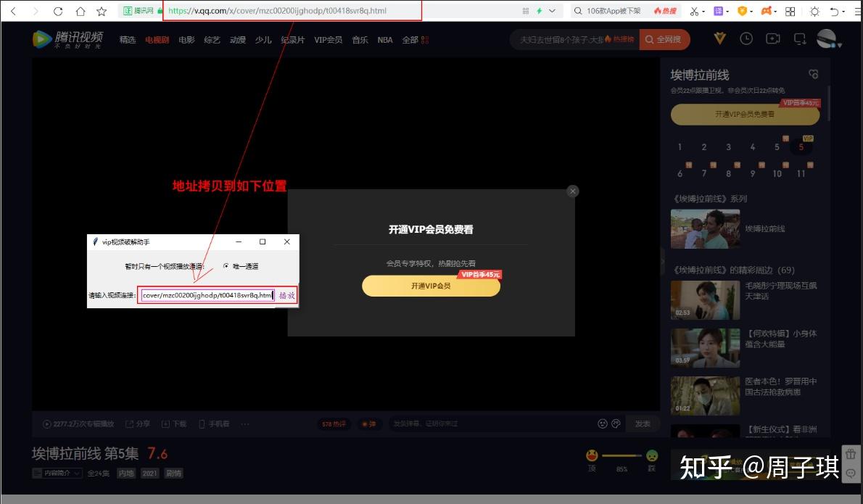863x504 pixels.
Task: Click the download client monitor icon
Action: (x=800, y=38)
